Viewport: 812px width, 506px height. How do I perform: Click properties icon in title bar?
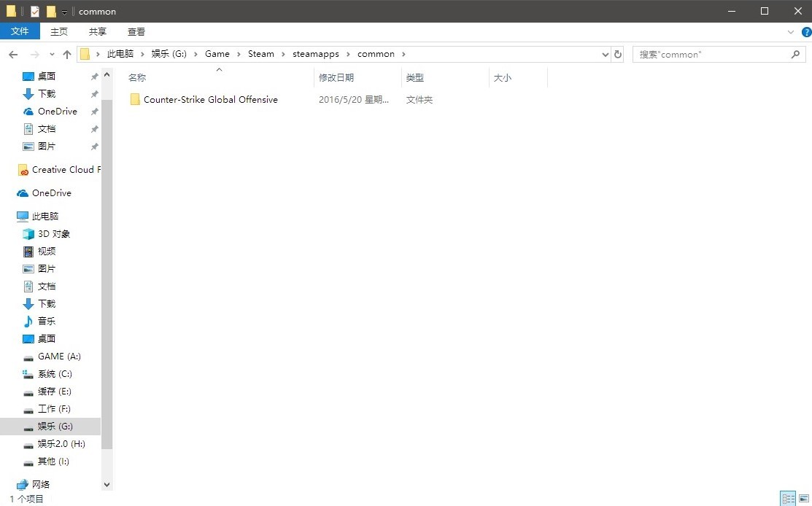click(x=35, y=12)
